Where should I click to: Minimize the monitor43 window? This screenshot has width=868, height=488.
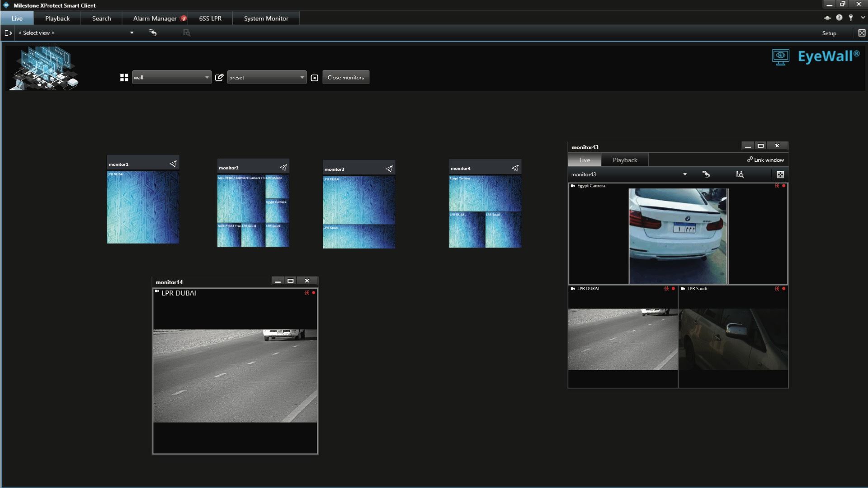(x=748, y=145)
